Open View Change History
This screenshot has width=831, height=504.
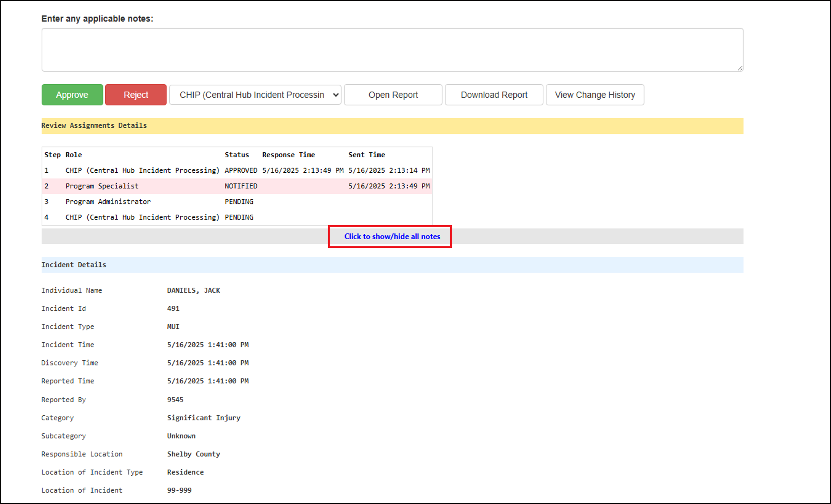pos(595,95)
